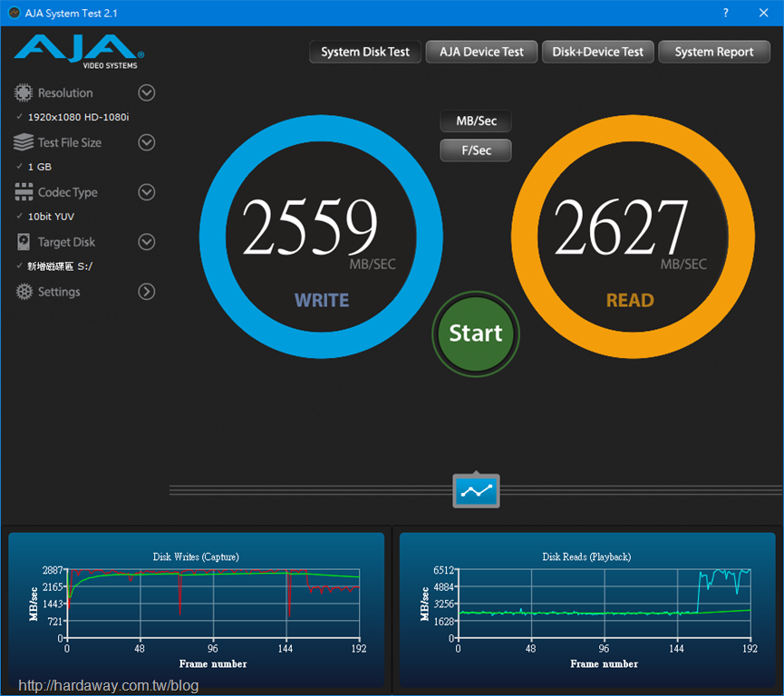Click the Codec Type film icon
784x696 pixels.
click(24, 192)
